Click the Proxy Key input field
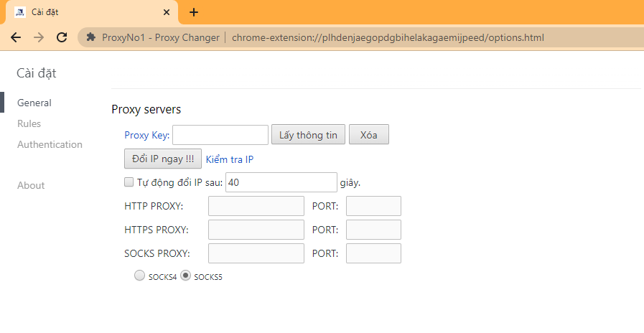The image size is (644, 333). coord(220,135)
